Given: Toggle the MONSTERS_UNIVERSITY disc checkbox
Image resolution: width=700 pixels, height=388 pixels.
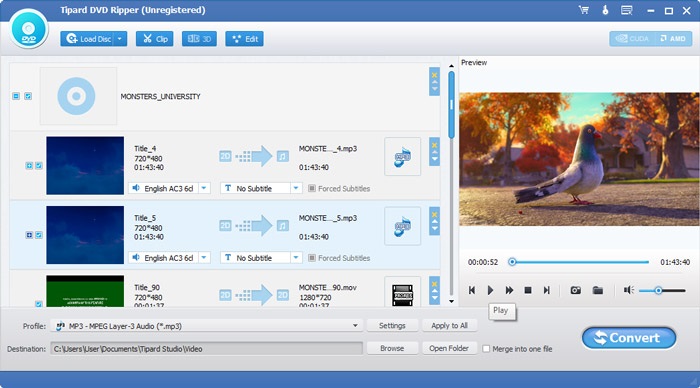Looking at the screenshot, I should 28,96.
